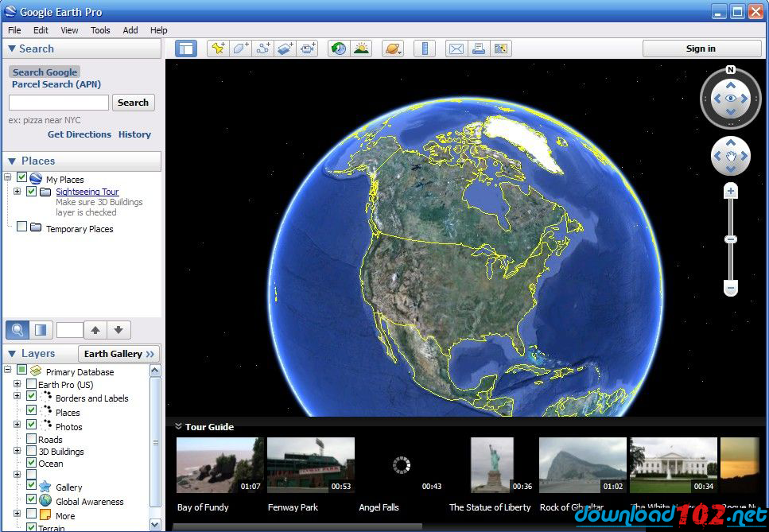Click the zoom slider handle
Image resolution: width=769 pixels, height=532 pixels.
(x=731, y=239)
